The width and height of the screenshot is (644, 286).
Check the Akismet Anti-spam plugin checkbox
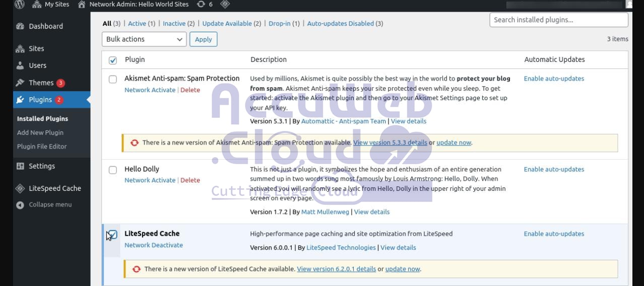tap(113, 79)
